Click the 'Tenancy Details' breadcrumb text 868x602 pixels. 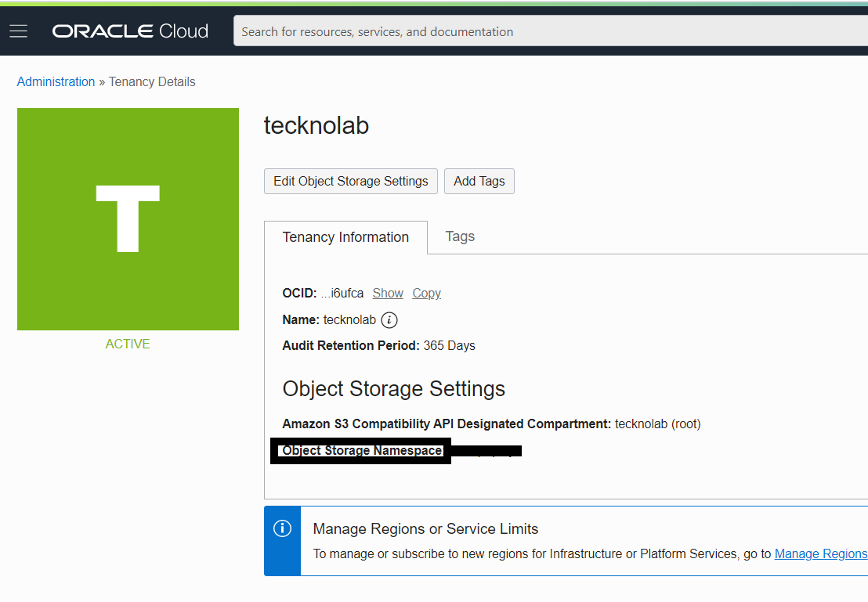click(x=152, y=82)
